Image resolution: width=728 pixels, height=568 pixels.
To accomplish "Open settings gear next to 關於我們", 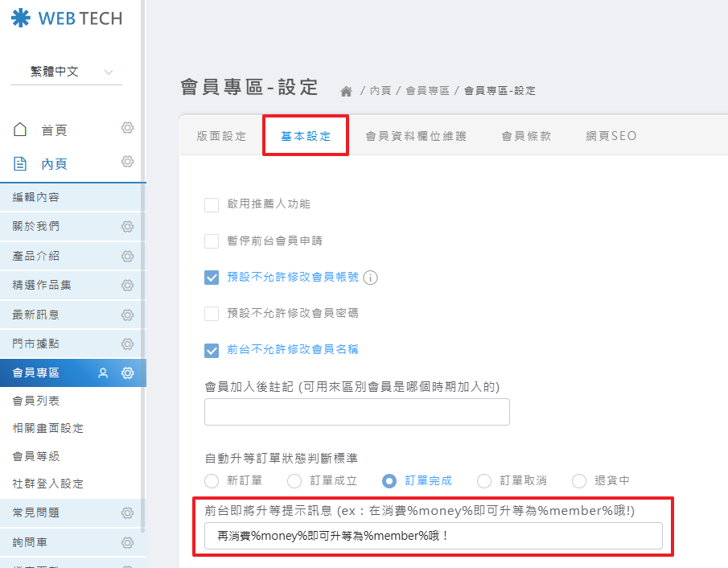I will tap(127, 227).
